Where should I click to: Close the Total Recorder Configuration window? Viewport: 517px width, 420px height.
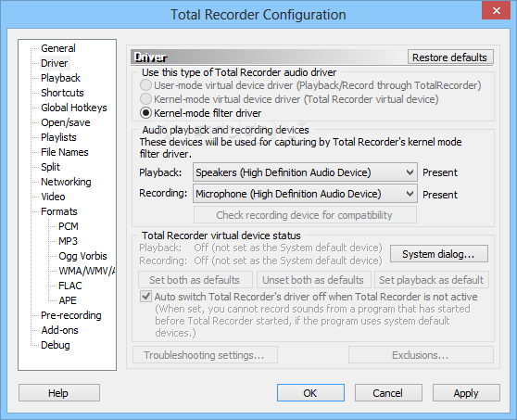497,11
